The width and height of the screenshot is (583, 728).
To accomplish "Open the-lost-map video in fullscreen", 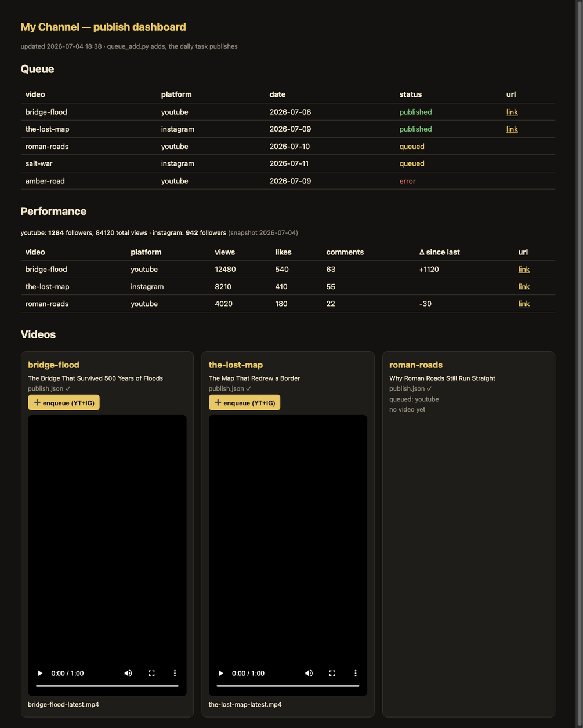I will coord(332,673).
